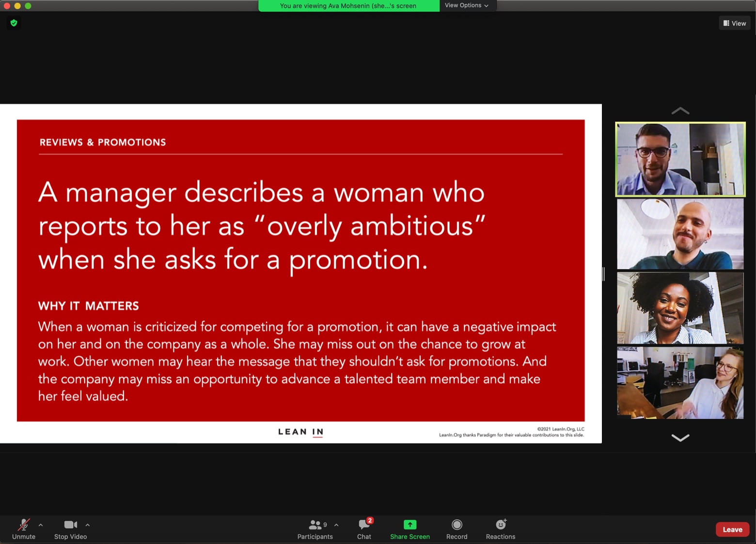This screenshot has width=756, height=544.
Task: Click the screen sharing notification banner
Action: tap(348, 6)
